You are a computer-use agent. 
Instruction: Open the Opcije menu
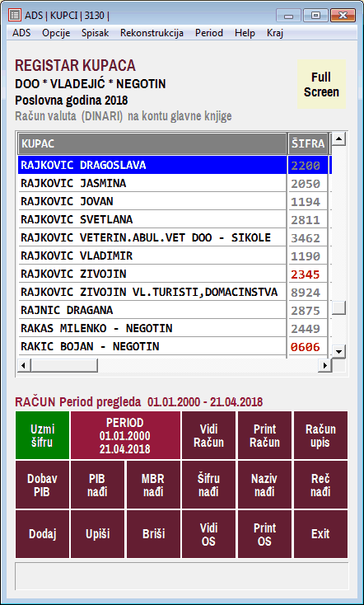pyautogui.click(x=56, y=33)
